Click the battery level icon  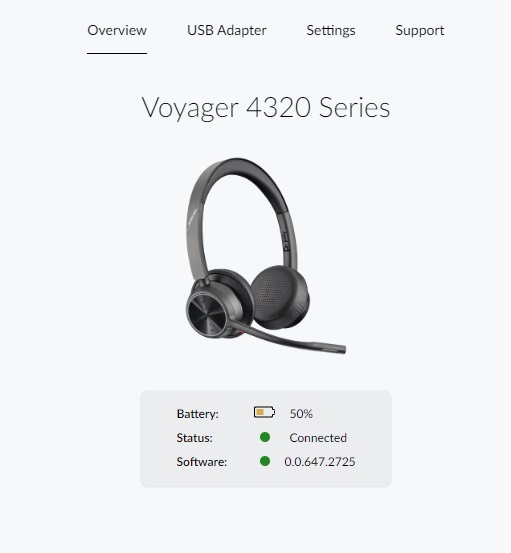point(264,412)
